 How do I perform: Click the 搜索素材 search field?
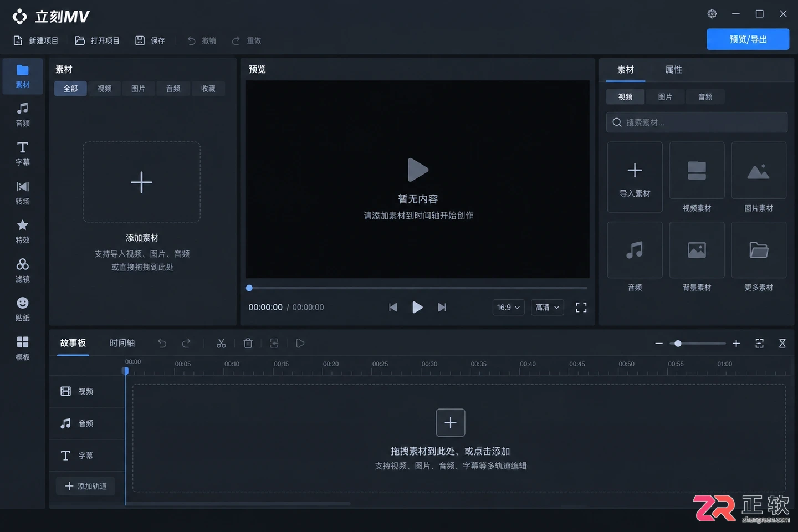[697, 122]
